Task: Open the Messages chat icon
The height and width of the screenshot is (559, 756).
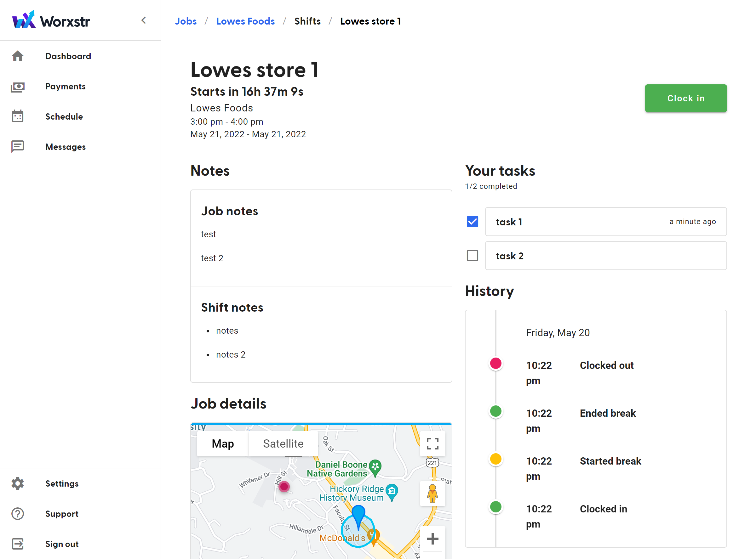Action: [18, 147]
